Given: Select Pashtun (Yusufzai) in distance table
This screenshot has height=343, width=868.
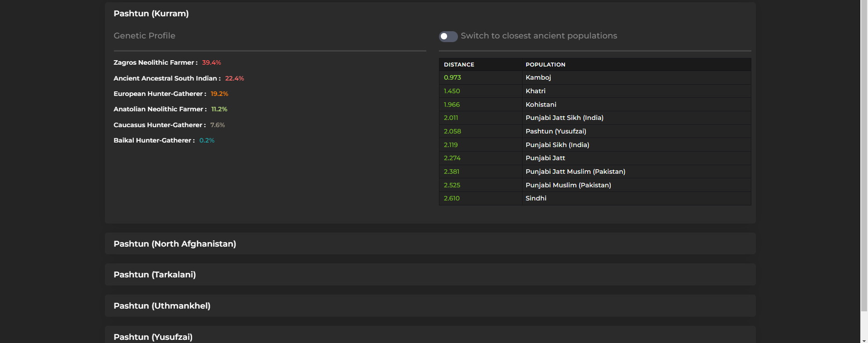Looking at the screenshot, I should click(595, 131).
